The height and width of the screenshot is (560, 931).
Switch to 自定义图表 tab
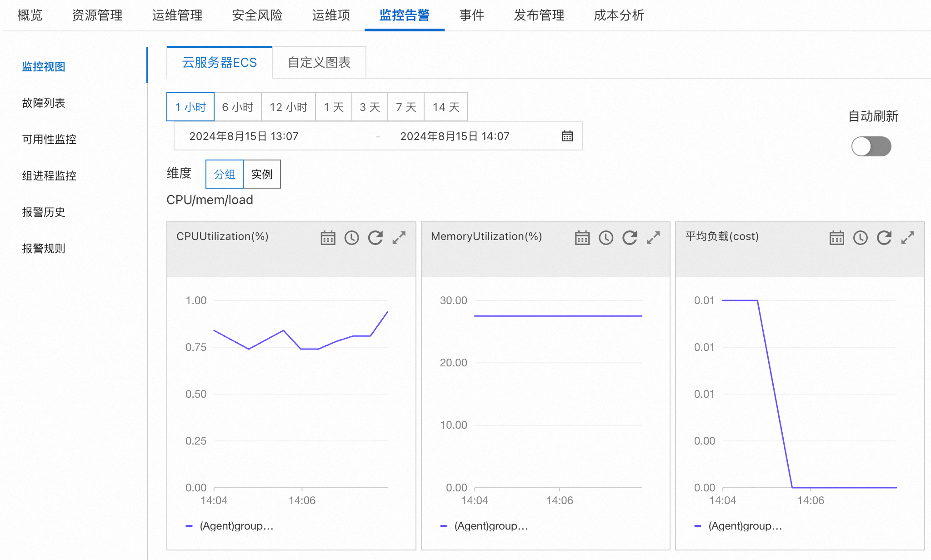tap(319, 62)
